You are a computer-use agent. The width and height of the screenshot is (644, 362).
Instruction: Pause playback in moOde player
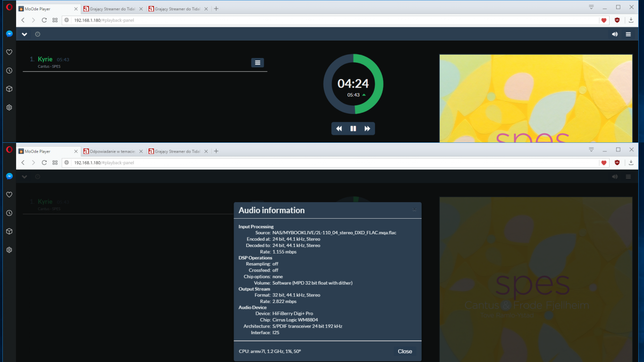click(x=353, y=129)
